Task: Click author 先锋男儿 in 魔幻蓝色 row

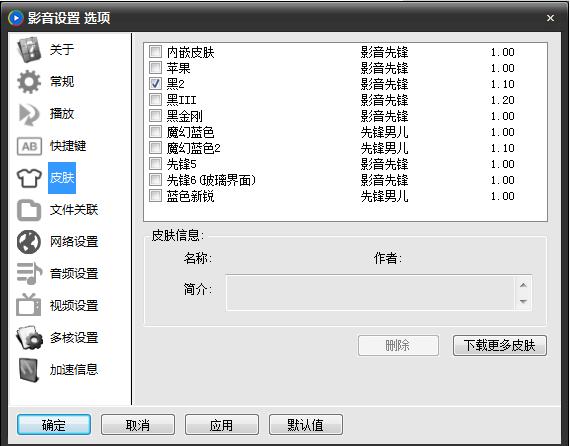Action: tap(385, 132)
